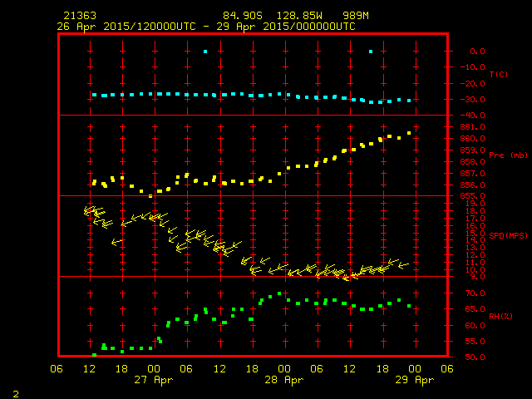Select the longitude text 128.85W
The height and width of the screenshot is (399, 532).
[x=299, y=16]
